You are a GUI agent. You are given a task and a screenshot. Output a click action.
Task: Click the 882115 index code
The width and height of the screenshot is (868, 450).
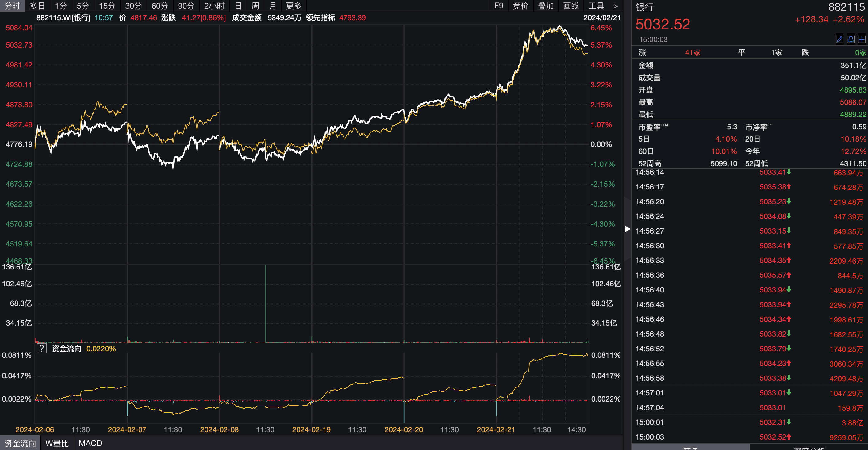click(846, 7)
